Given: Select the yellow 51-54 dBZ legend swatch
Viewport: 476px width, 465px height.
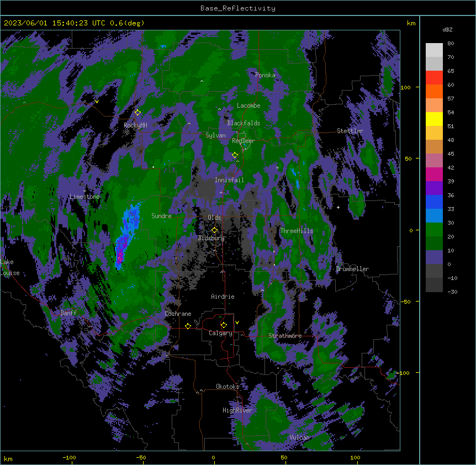Looking at the screenshot, I should pos(434,119).
